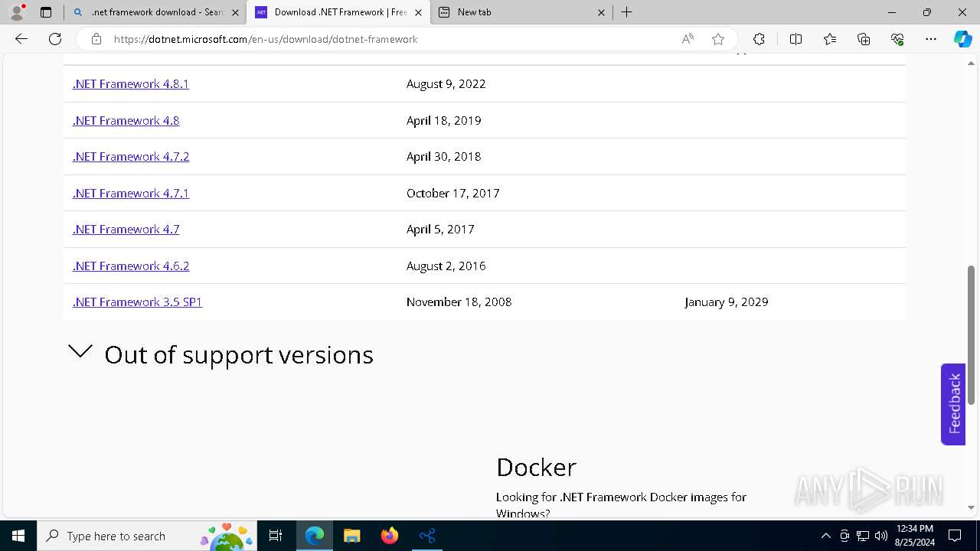Close the New tab tab
980x551 pixels.
(x=601, y=12)
